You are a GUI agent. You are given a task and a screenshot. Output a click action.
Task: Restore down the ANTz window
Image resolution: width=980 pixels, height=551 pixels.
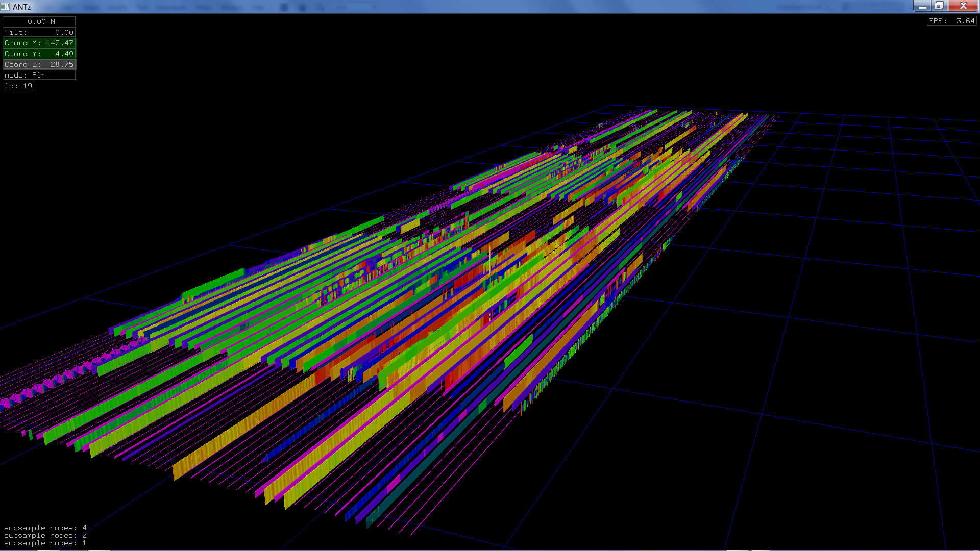939,6
